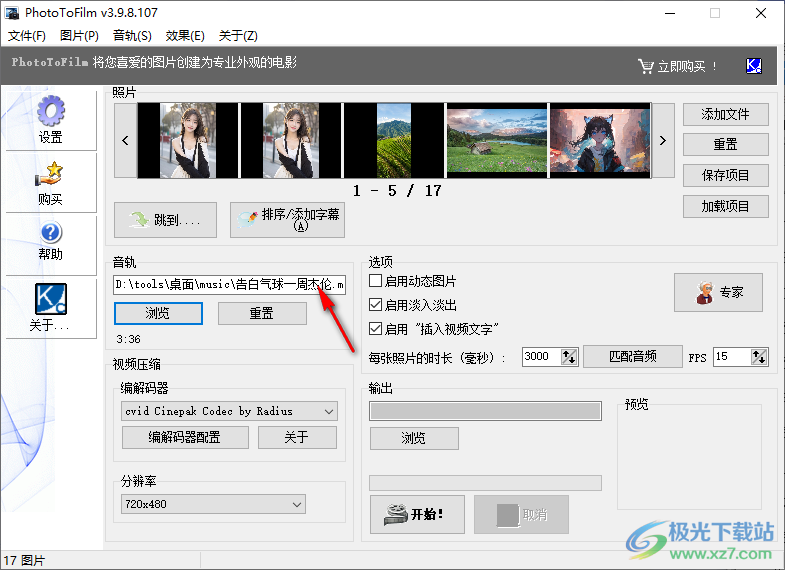This screenshot has height=570, width=785.
Task: Click the 加载项目 load project button
Action: point(725,206)
